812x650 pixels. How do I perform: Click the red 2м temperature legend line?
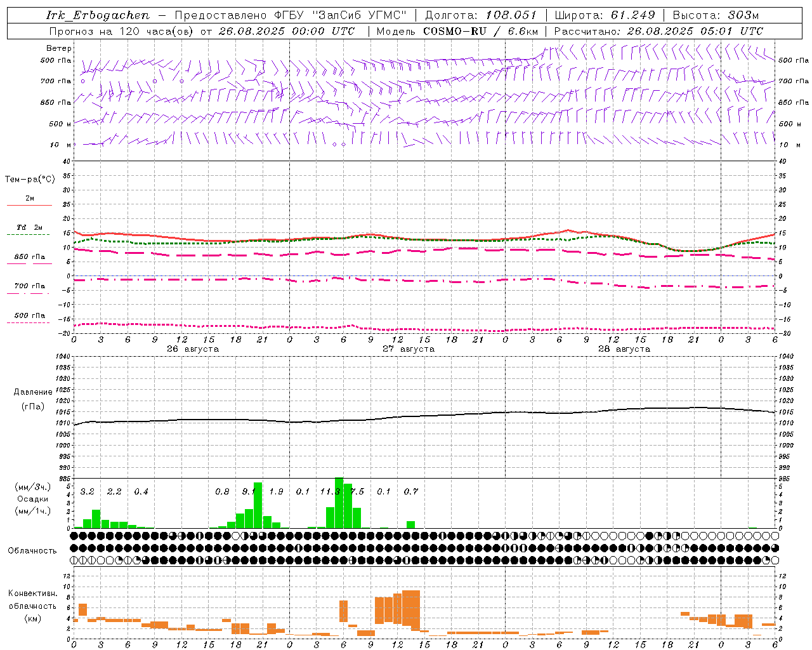click(29, 205)
